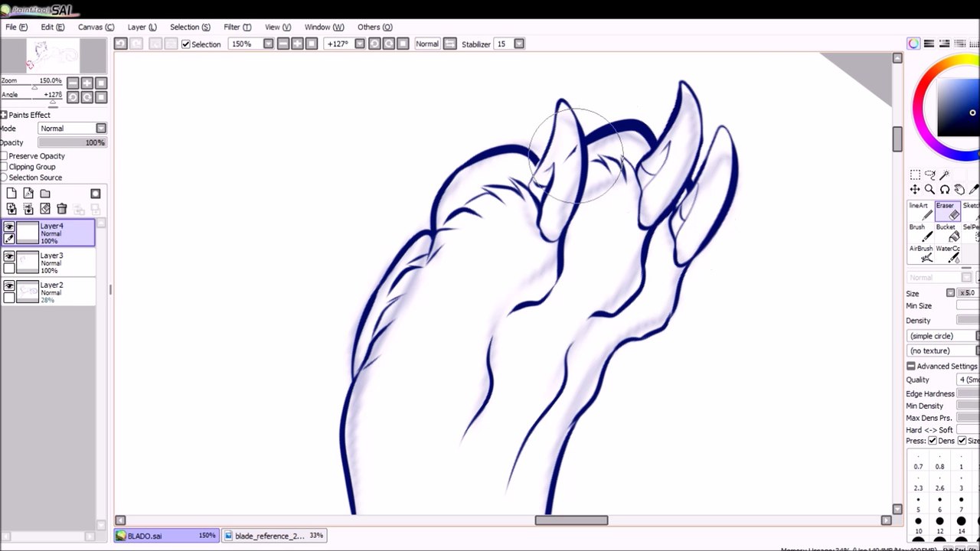This screenshot has width=980, height=551.
Task: Show the HSV slider panel
Action: (944, 44)
